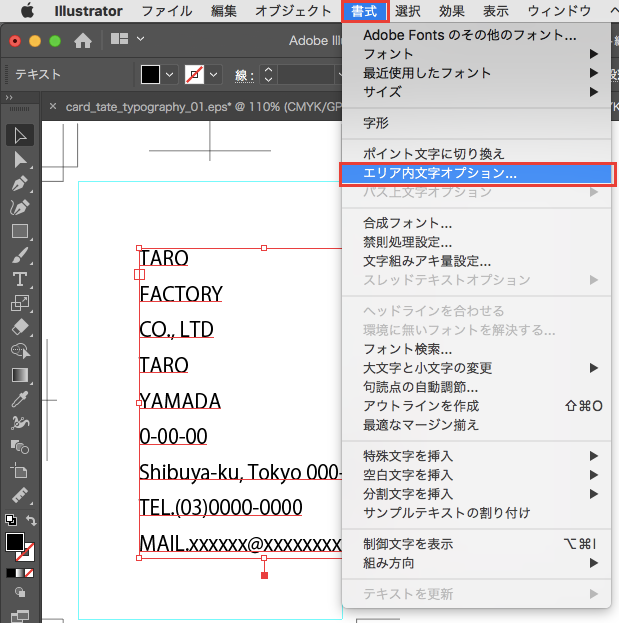Open the stroke color dropdown
The image size is (619, 623).
click(212, 75)
